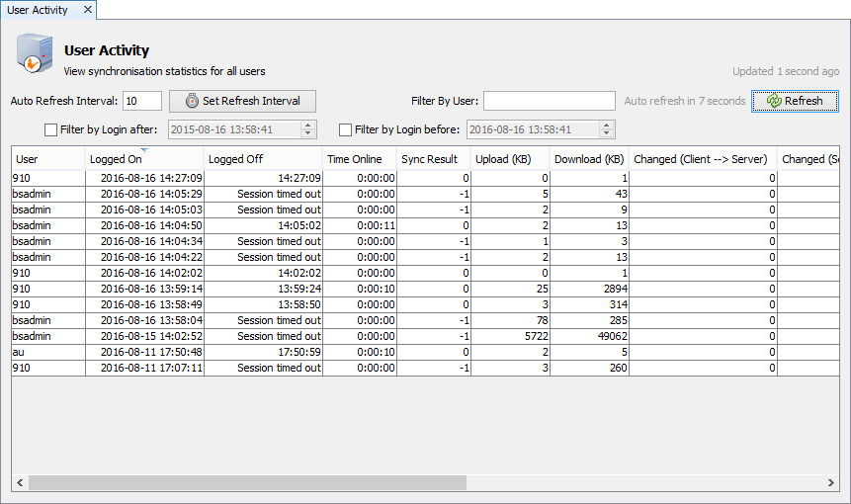Viewport: 851px width, 504px height.
Task: Click the User Activity server icon
Action: (33, 54)
